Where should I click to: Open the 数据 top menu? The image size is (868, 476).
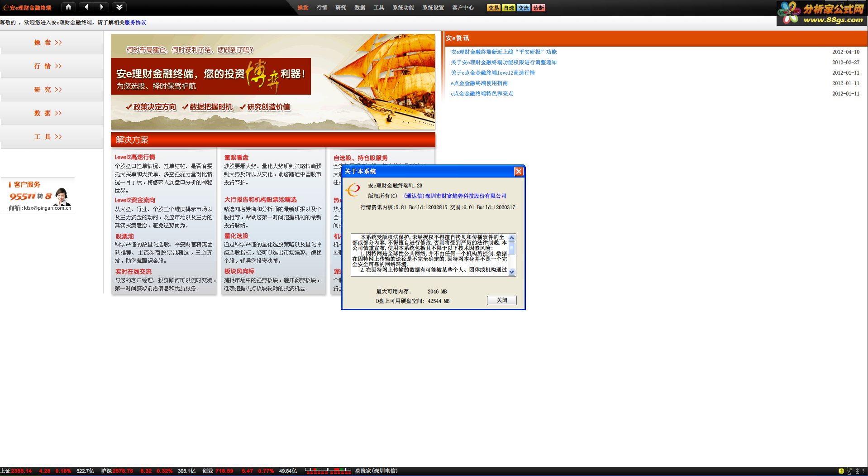360,8
